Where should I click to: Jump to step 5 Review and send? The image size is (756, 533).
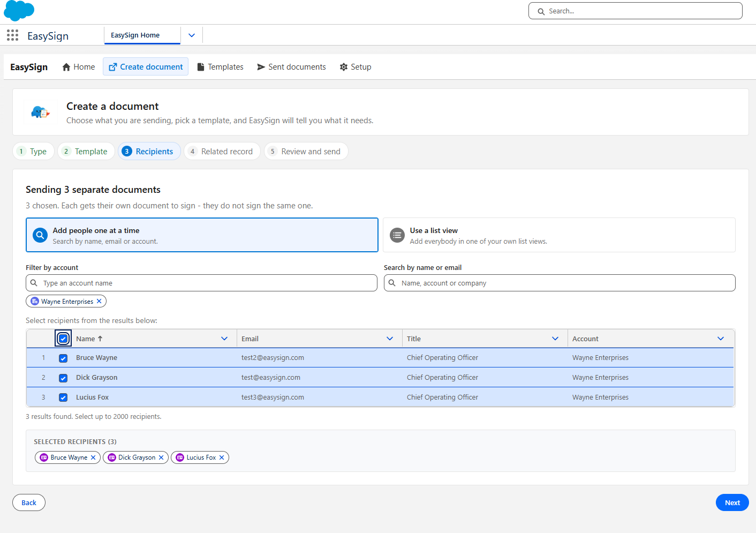(306, 151)
